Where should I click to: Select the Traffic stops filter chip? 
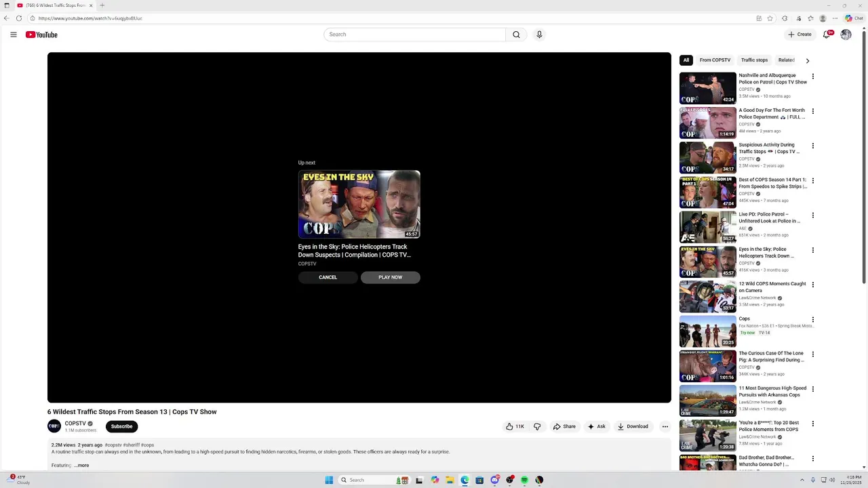tap(754, 60)
